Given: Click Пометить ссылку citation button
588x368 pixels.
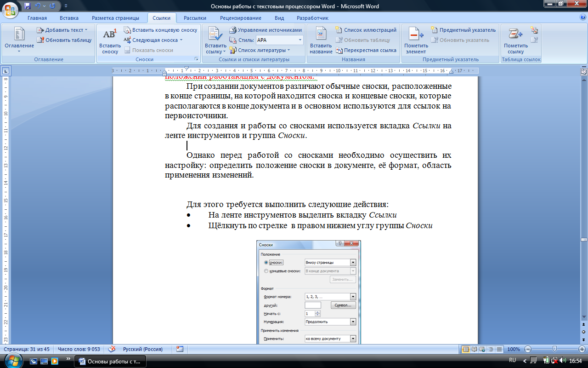Looking at the screenshot, I should coord(516,40).
